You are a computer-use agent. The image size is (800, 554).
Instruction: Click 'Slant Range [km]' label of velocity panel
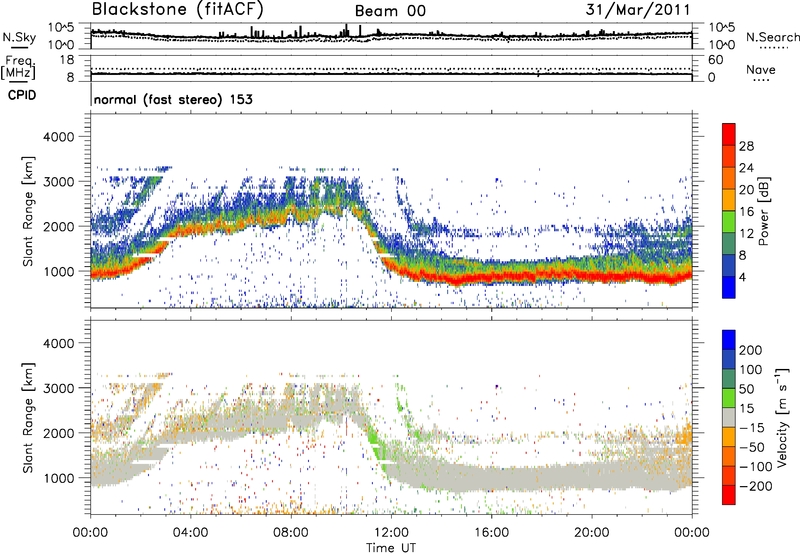[28, 418]
